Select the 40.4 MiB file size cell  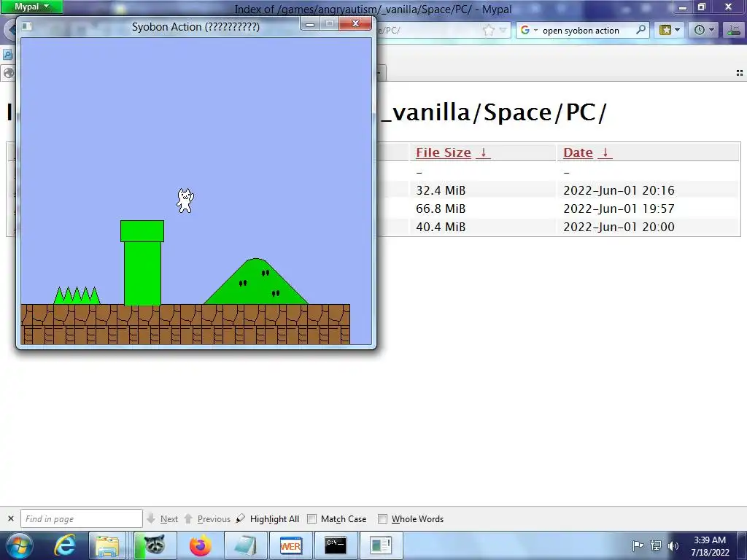[441, 227]
